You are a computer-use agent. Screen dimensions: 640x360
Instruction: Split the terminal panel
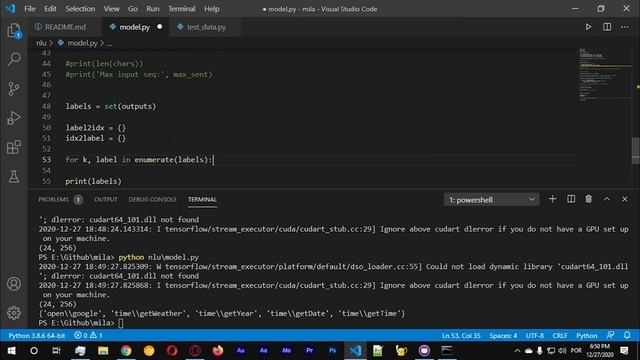(x=571, y=199)
